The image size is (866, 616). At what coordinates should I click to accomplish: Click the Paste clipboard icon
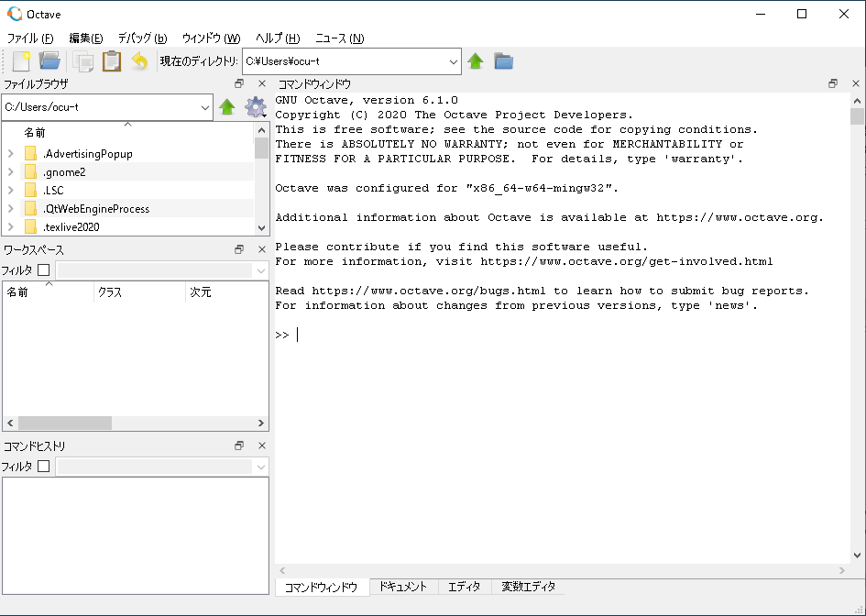(112, 61)
